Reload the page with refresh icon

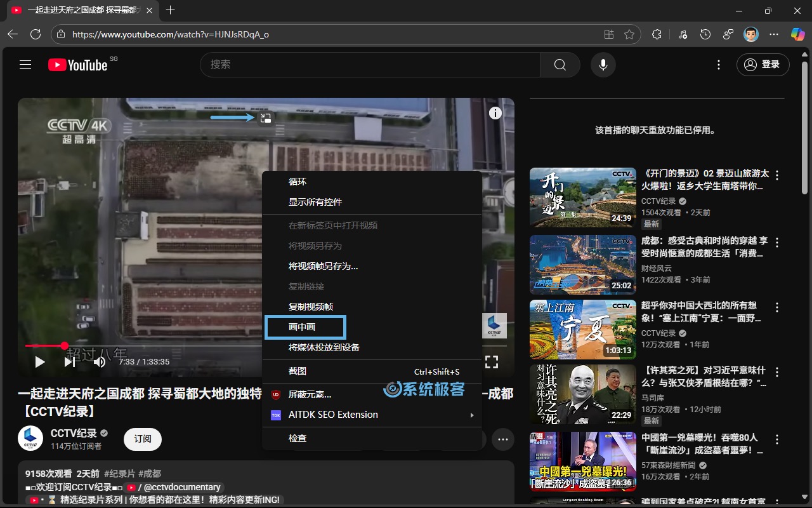[36, 34]
